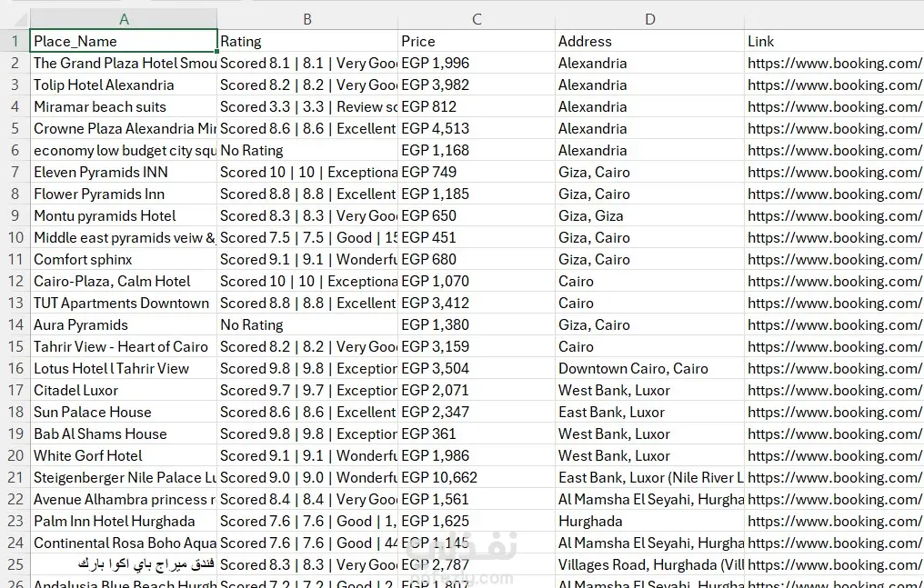This screenshot has height=588, width=924.
Task: Select the Eleven Pyramids INN cell
Action: coord(124,172)
